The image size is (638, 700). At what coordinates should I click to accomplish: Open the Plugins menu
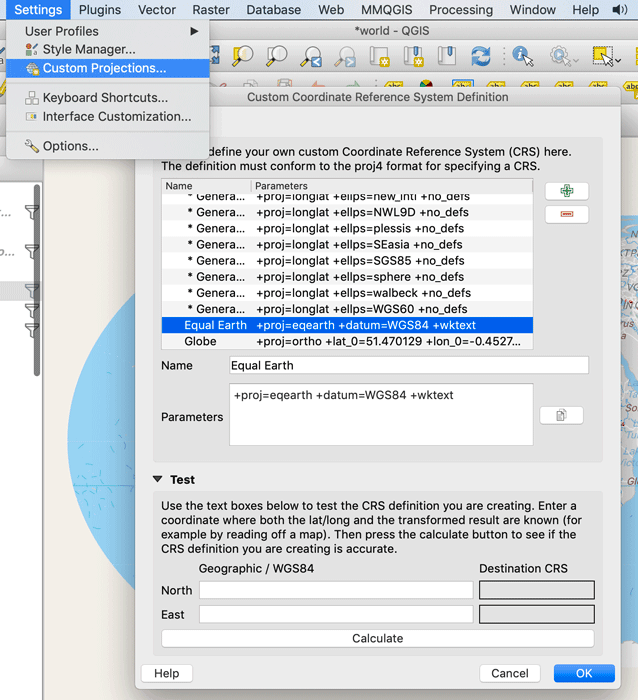(x=100, y=9)
